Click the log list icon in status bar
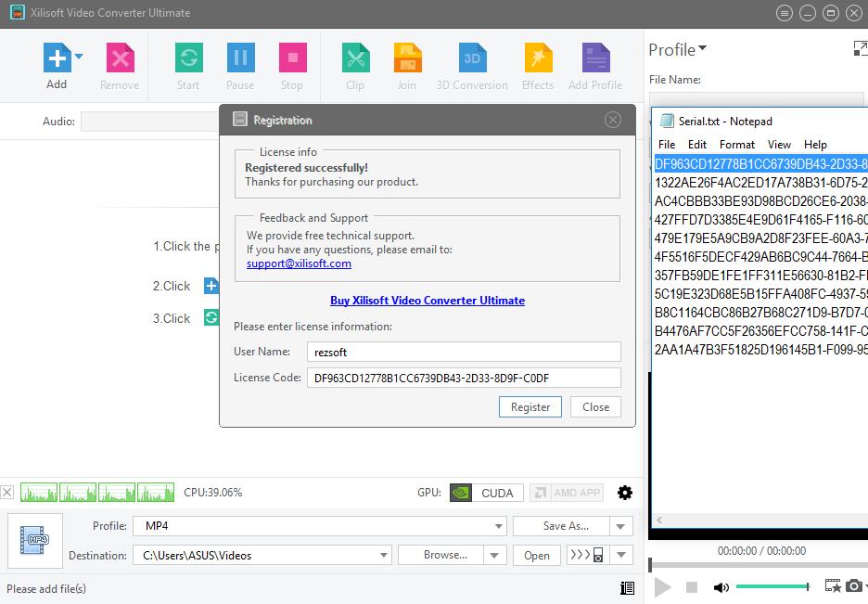Screen dimensions: 868x604 point(627,588)
